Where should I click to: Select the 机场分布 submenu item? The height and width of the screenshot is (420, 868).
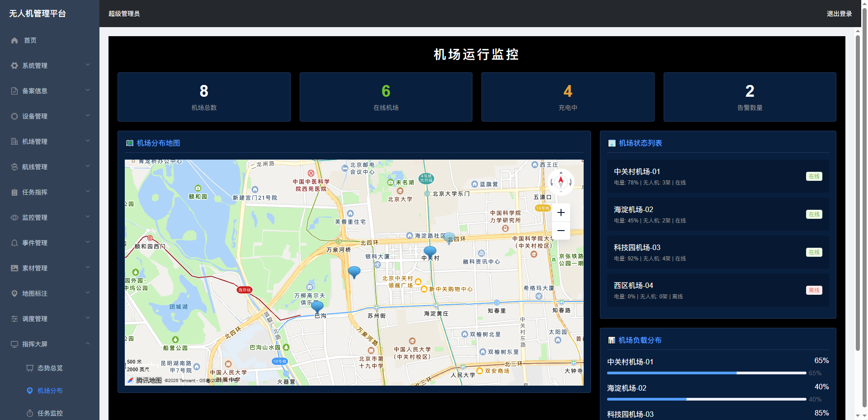(50, 391)
